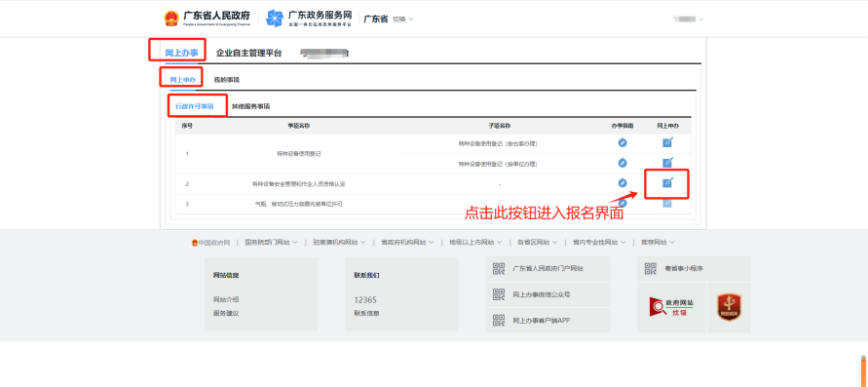Click the apply icon for 特种设备使用登记 (按台套办理)
The width and height of the screenshot is (868, 387).
[x=667, y=142]
